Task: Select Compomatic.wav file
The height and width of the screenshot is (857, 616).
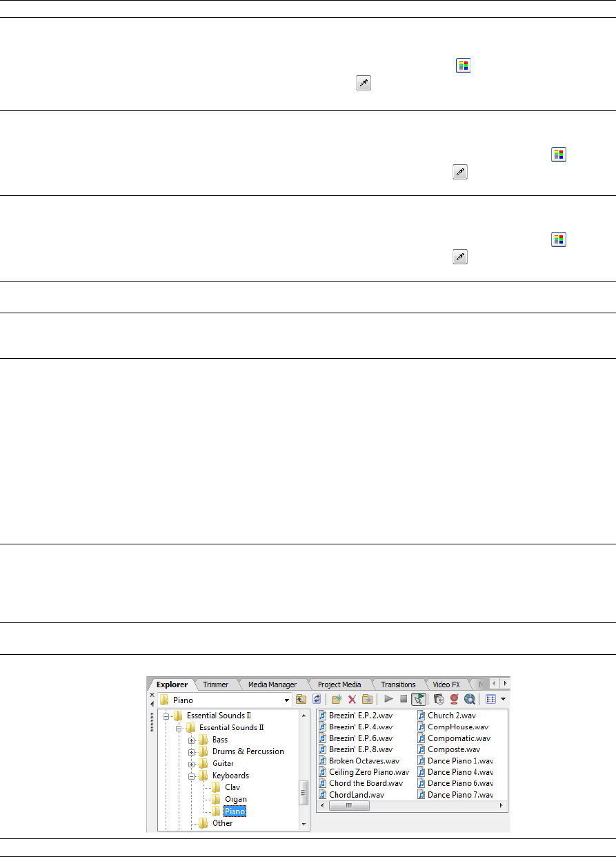Action: pos(453,738)
